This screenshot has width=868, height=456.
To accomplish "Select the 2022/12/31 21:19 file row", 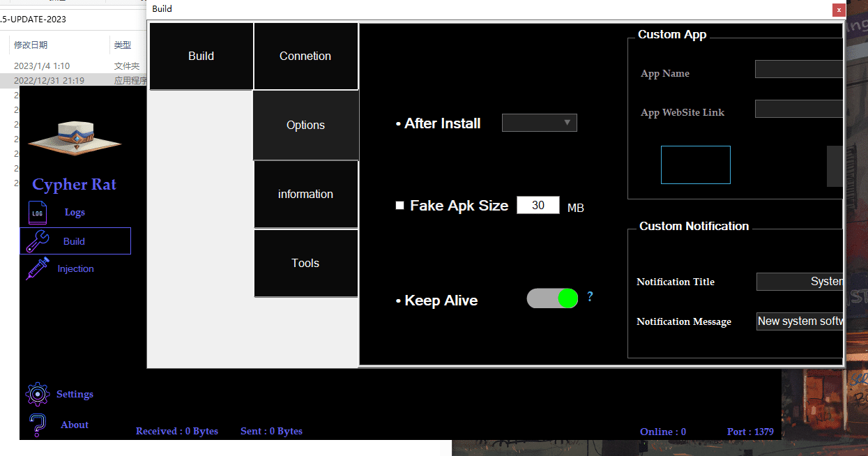I will tap(74, 81).
